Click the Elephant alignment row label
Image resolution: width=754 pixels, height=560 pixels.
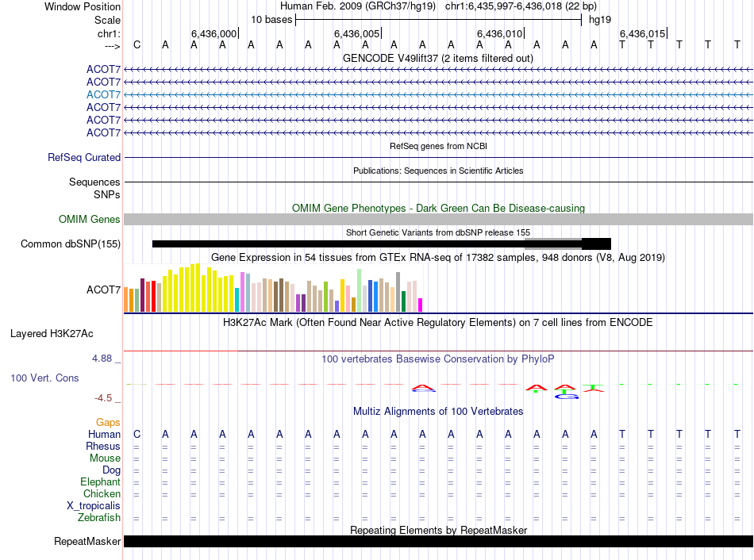point(100,482)
